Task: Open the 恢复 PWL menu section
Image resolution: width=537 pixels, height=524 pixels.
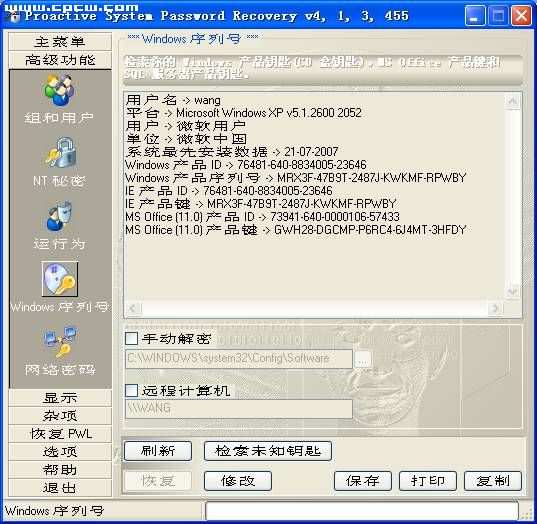Action: point(60,434)
